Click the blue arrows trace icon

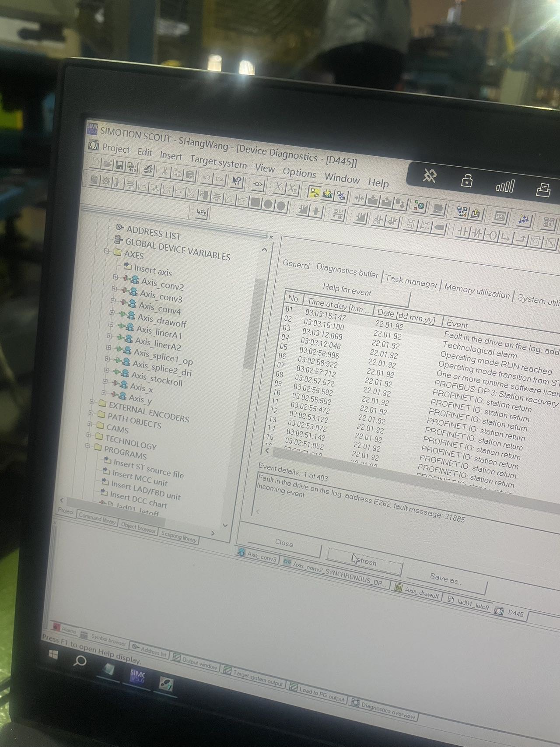[x=524, y=220]
